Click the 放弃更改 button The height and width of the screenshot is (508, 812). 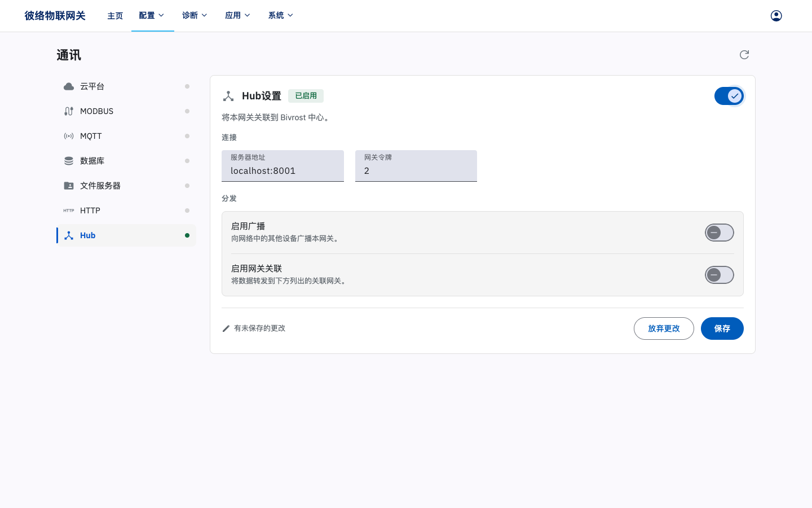coord(664,329)
